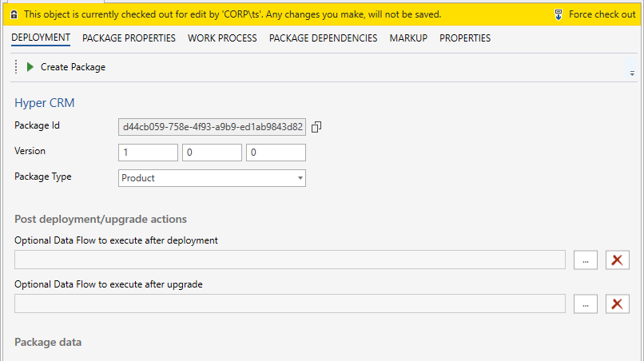Switch to the Package Properties tab
This screenshot has width=644, height=361.
tap(129, 38)
